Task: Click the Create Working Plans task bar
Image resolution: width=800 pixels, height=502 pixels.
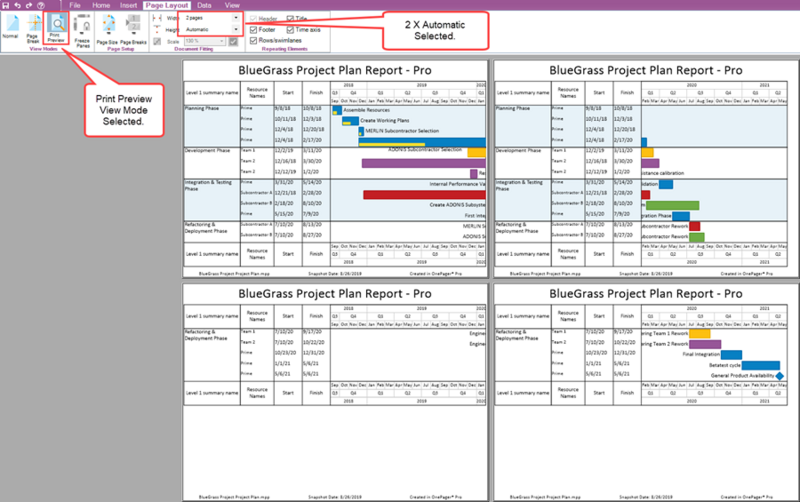Action: click(350, 121)
